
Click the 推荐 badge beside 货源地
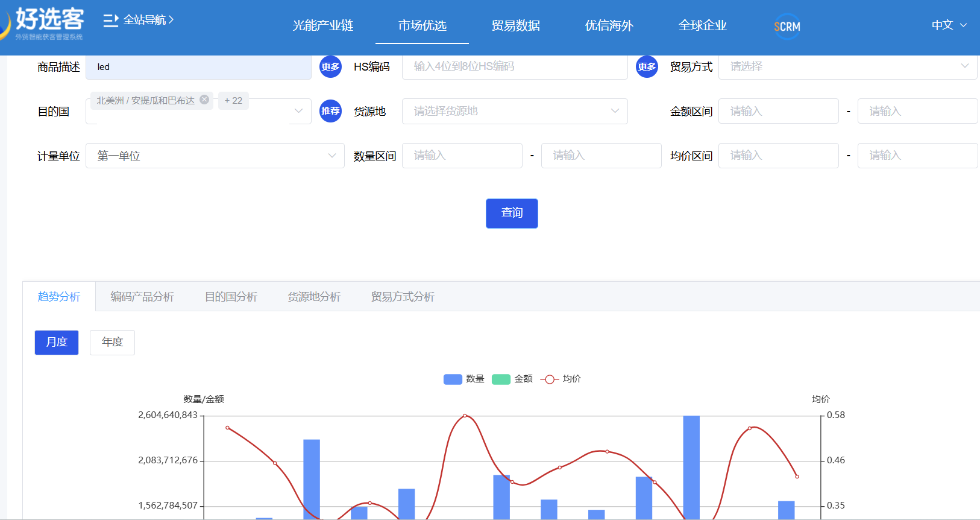click(x=330, y=111)
